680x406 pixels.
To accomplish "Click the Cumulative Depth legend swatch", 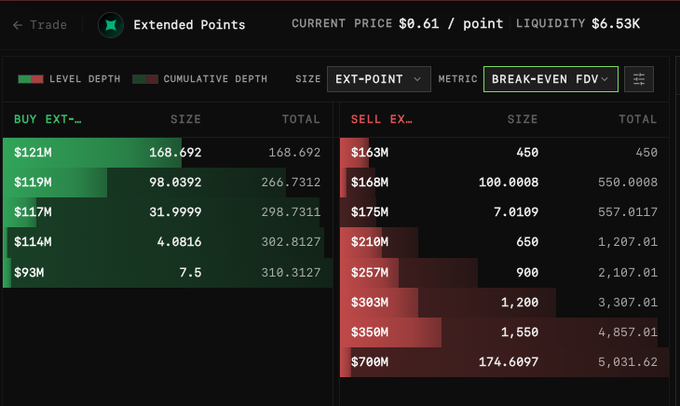I will point(145,79).
